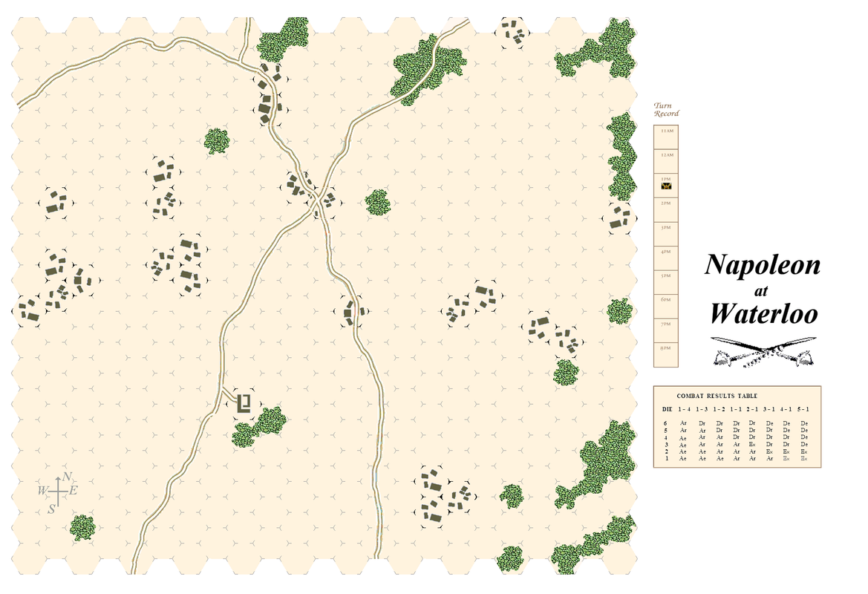The width and height of the screenshot is (868, 594).
Task: Click the crossed sabers emblem below the title
Action: [763, 352]
